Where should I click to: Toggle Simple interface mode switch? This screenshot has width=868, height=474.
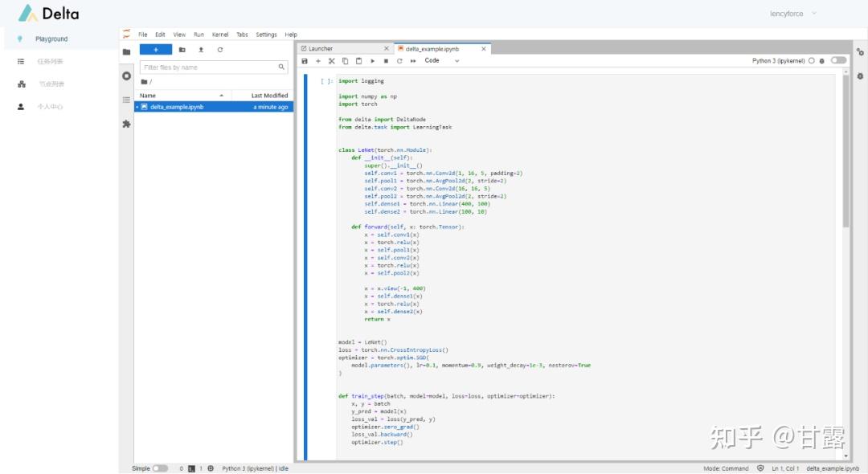click(160, 468)
